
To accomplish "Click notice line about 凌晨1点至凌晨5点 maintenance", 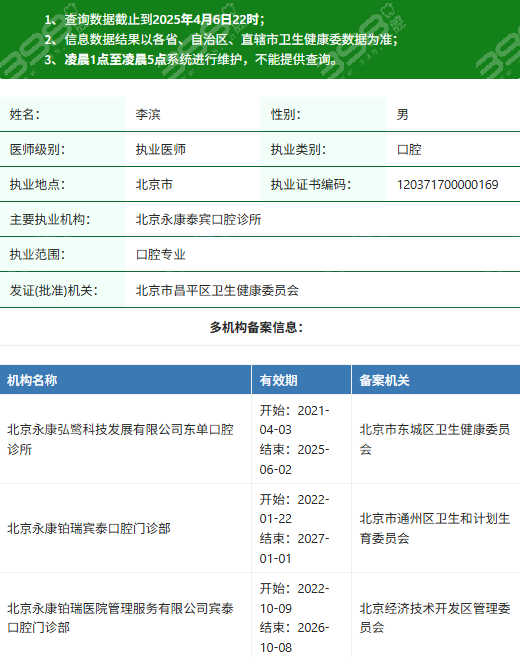I will 191,59.
